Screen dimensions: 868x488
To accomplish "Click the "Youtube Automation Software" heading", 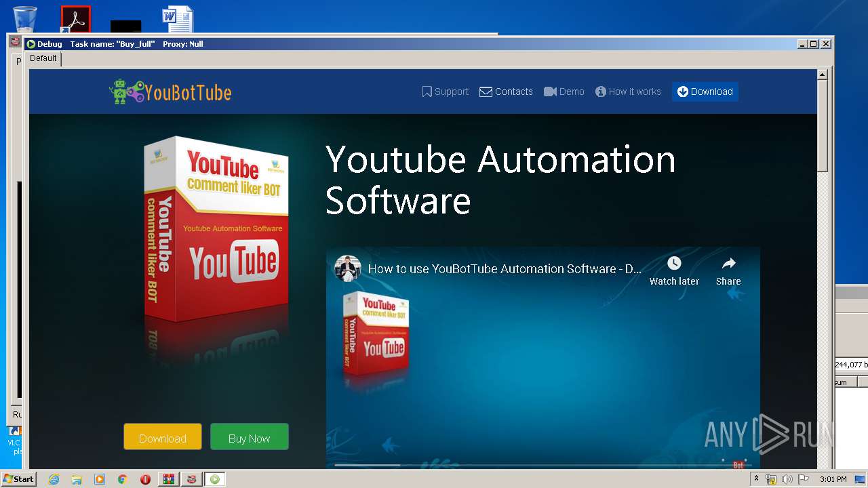I will (500, 180).
